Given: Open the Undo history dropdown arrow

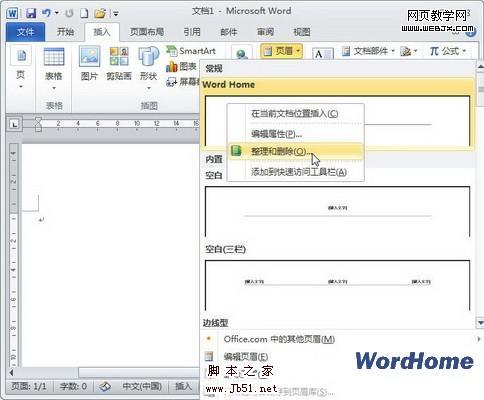Looking at the screenshot, I should pyautogui.click(x=57, y=13).
